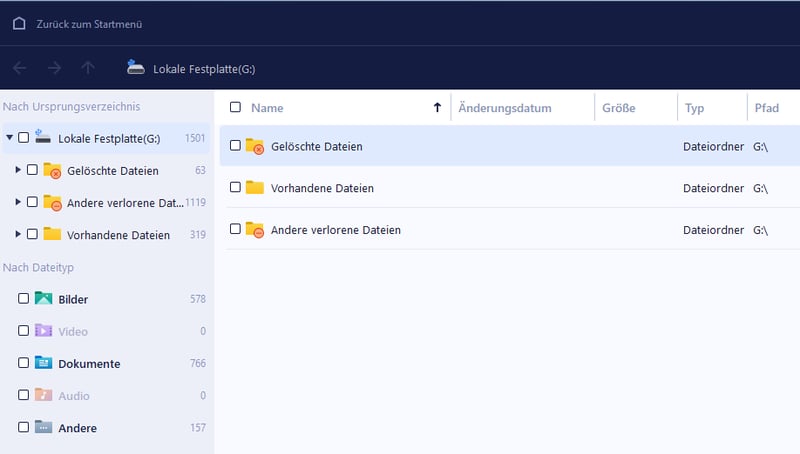
Task: Check the Gelöschte Dateien row checkbox
Action: click(x=235, y=146)
